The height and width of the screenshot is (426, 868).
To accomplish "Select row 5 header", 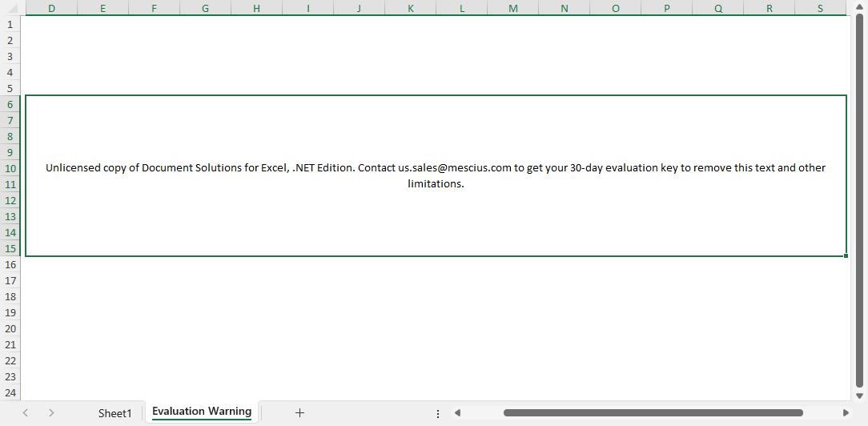I will [10, 89].
